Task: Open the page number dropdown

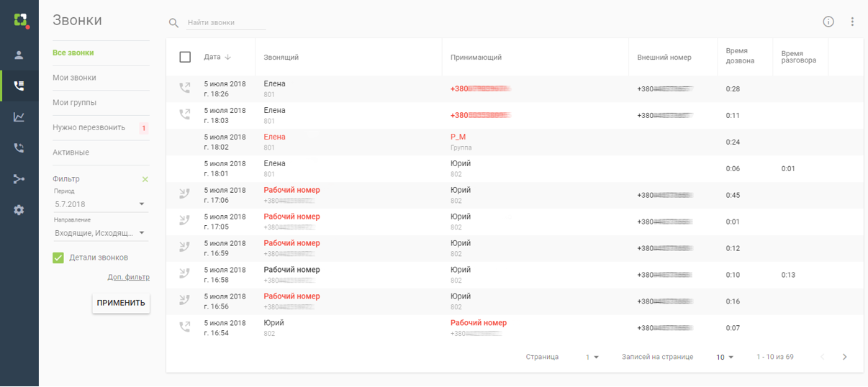Action: (x=592, y=357)
